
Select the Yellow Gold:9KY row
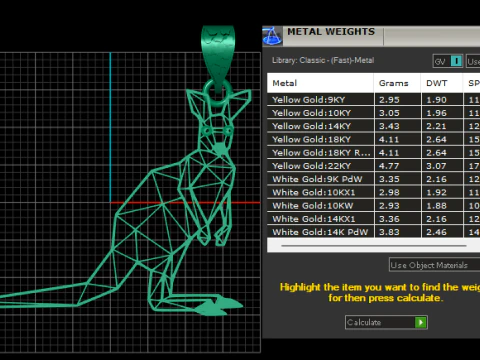click(x=373, y=100)
